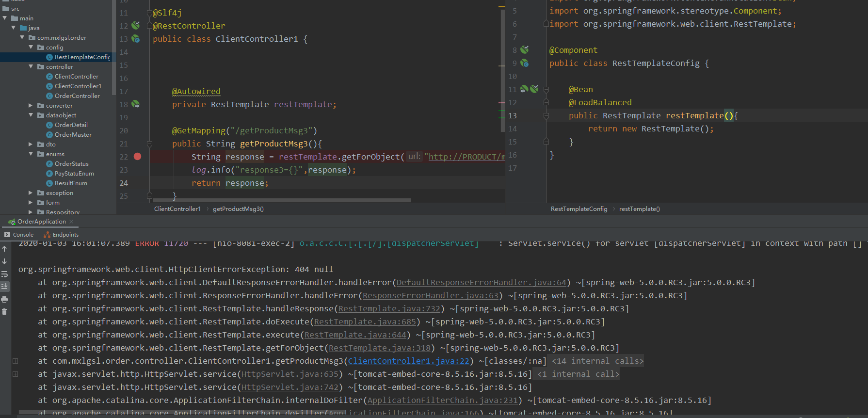
Task: Click the http://PRODUCT URL in line 22
Action: point(466,157)
